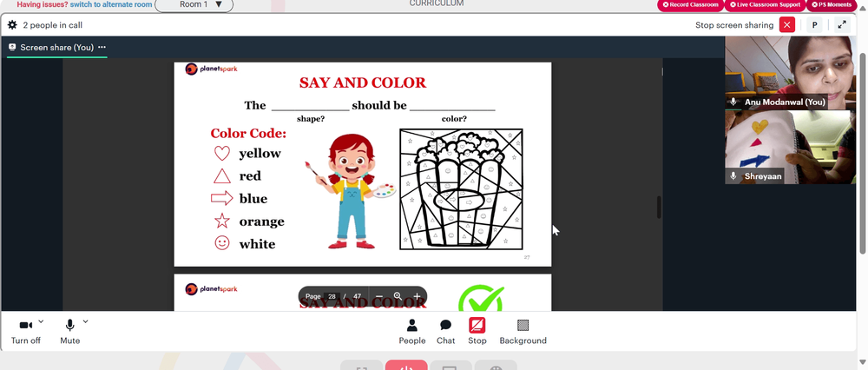Open camera options chevron

[41, 321]
